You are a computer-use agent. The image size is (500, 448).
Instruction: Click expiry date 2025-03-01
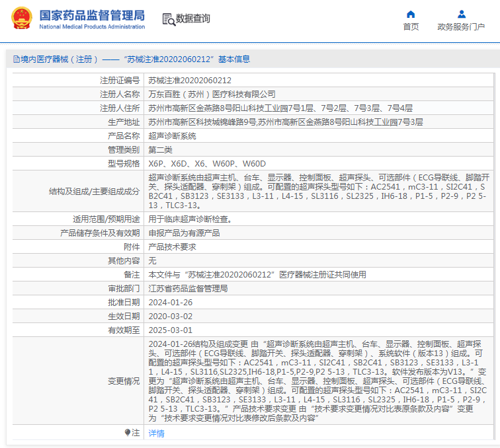click(170, 330)
